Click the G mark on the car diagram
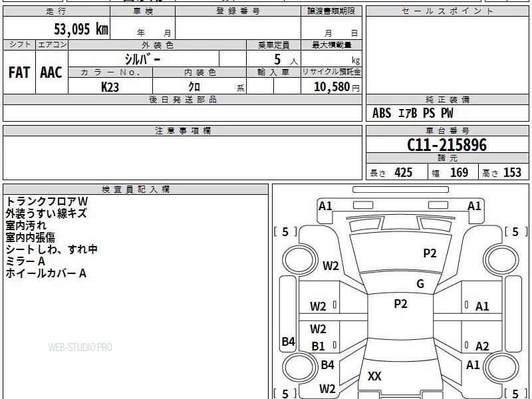 pos(420,284)
